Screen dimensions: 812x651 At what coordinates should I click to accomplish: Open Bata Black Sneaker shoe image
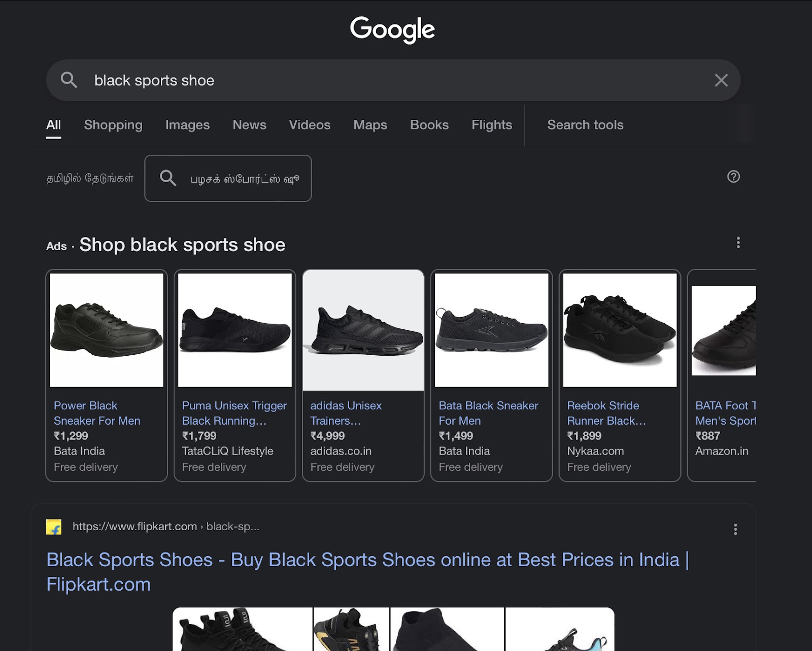(492, 330)
